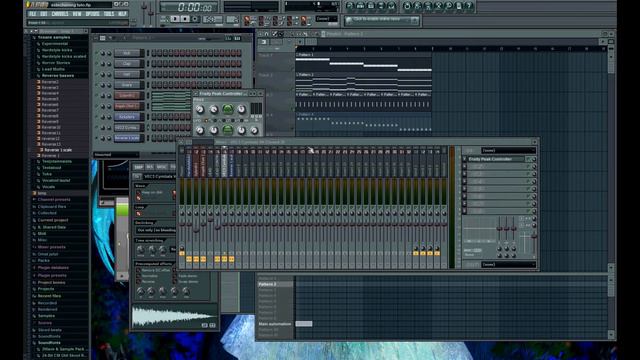Click the transport Record button
Viewport: 640px width, 360px height.
pos(195,19)
